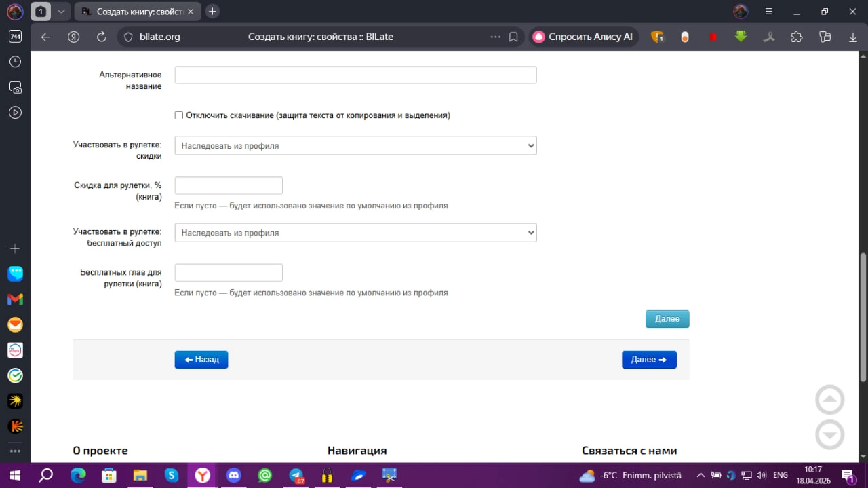868x488 pixels.
Task: Open Skype from the taskbar
Action: point(171,476)
